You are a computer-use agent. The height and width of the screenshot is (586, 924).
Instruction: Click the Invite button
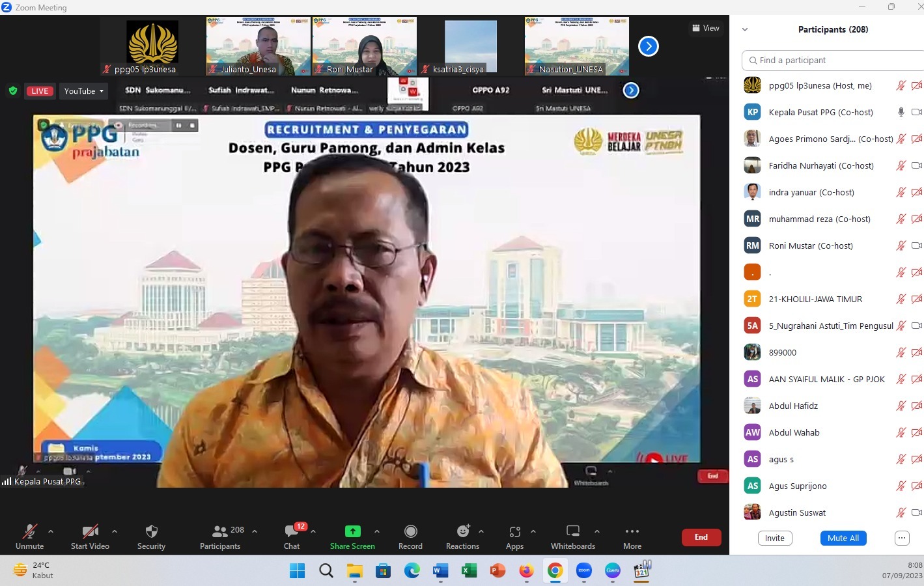775,538
